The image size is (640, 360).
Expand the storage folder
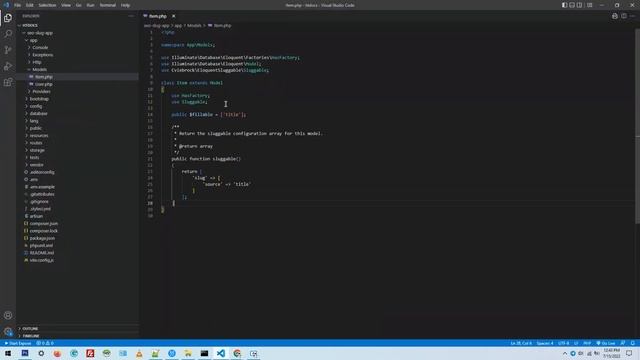37,151
